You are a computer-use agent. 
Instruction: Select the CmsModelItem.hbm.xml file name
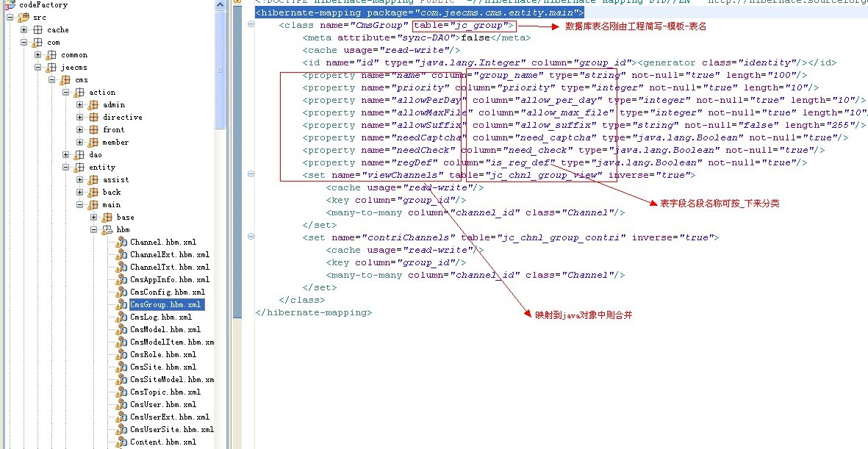tap(172, 342)
